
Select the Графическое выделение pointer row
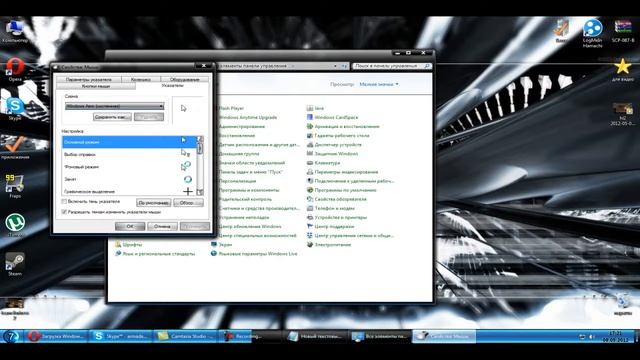129,191
